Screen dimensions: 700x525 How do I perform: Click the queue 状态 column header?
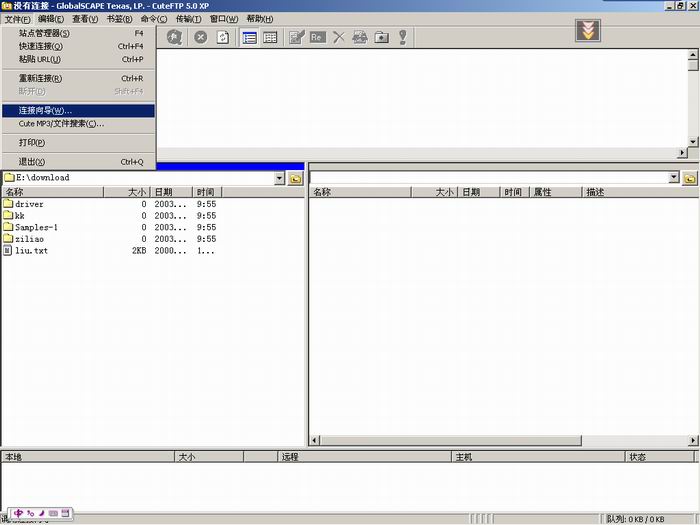click(660, 457)
